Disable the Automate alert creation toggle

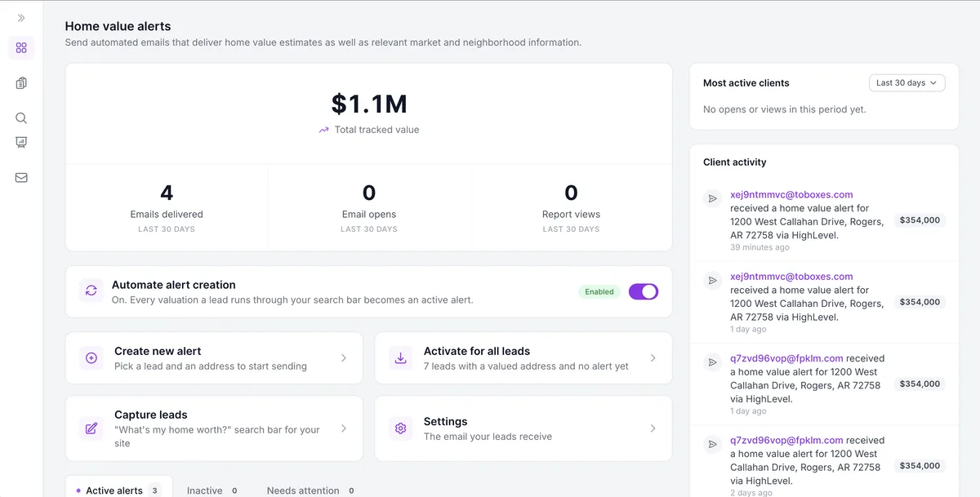pos(644,291)
